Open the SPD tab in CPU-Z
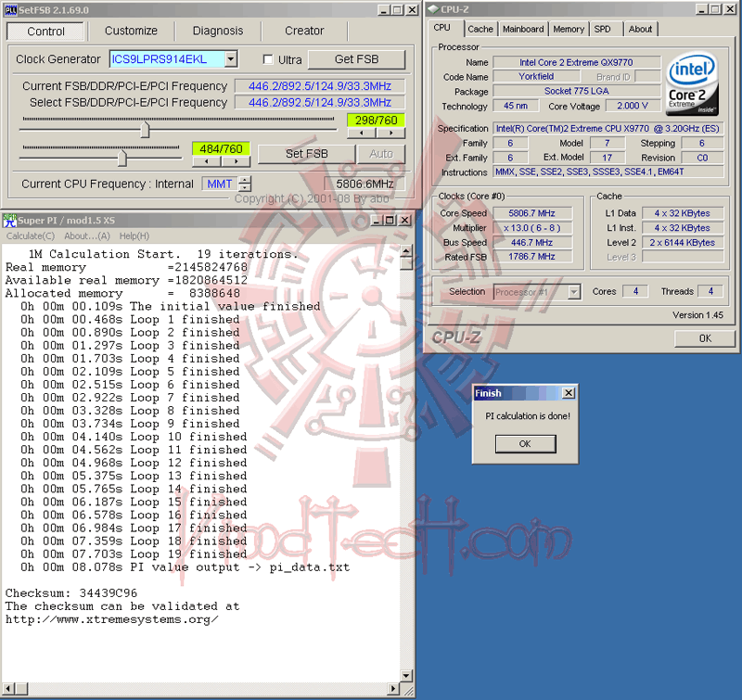This screenshot has height=700, width=742. point(602,30)
